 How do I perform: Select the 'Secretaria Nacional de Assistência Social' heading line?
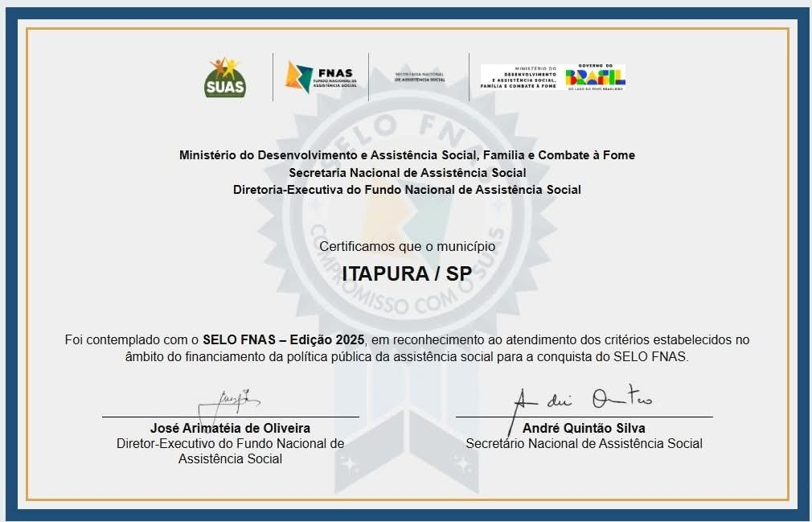click(x=407, y=172)
